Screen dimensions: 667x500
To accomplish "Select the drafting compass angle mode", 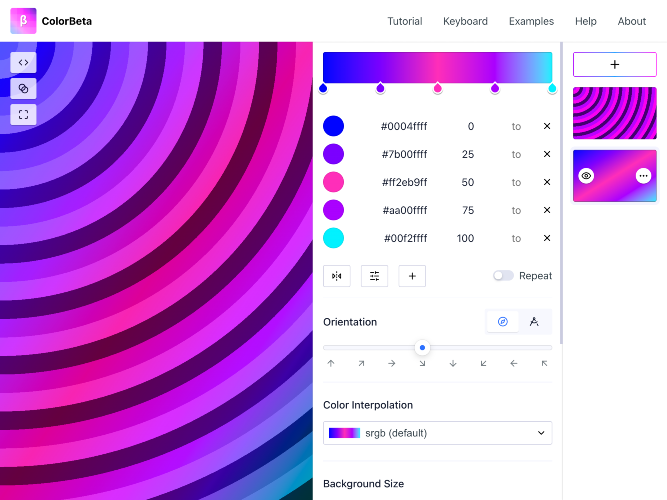I will click(x=534, y=322).
